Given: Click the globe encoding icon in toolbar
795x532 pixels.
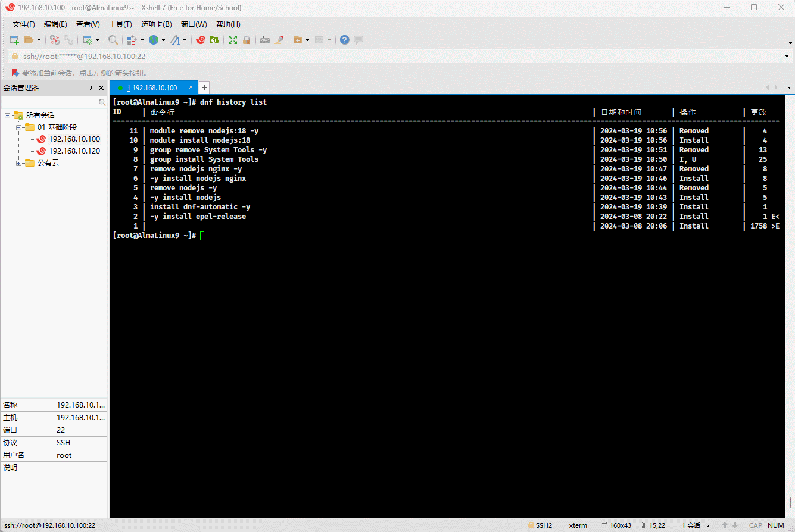Looking at the screenshot, I should [x=154, y=40].
